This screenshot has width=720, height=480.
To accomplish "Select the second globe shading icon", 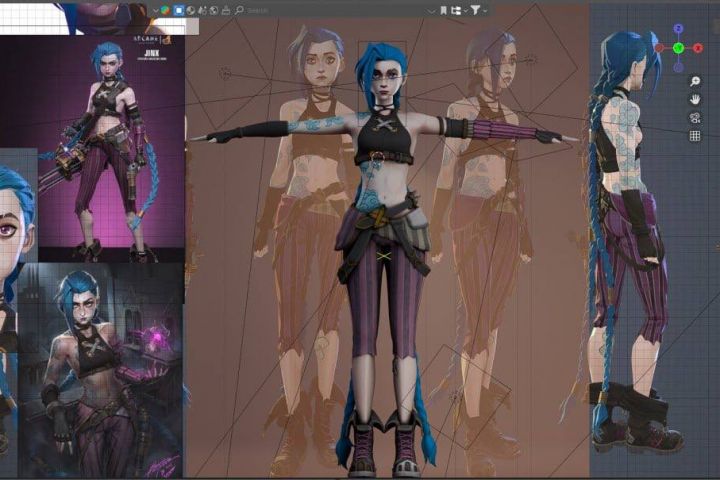I will 214,10.
